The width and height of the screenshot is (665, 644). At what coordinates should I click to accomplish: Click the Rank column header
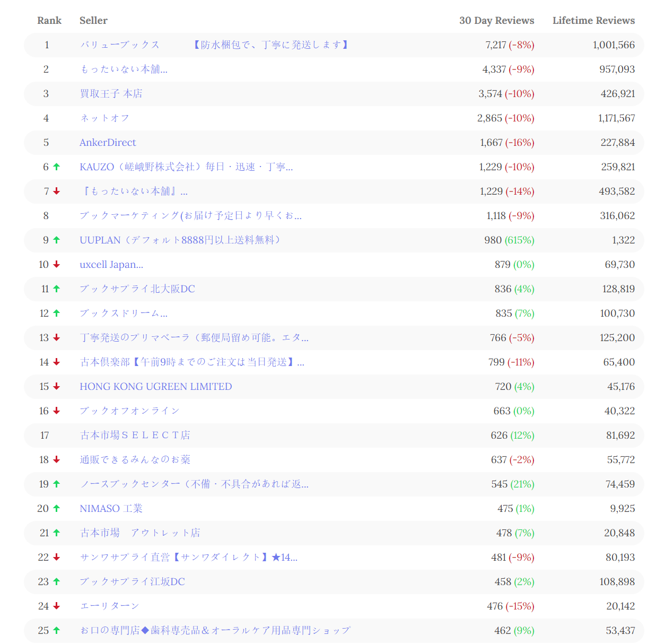click(x=49, y=20)
